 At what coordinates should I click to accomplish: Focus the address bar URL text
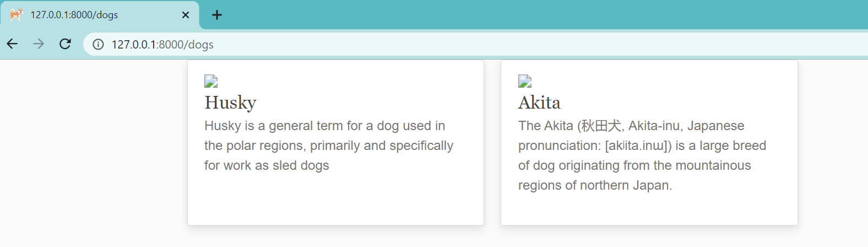(162, 45)
